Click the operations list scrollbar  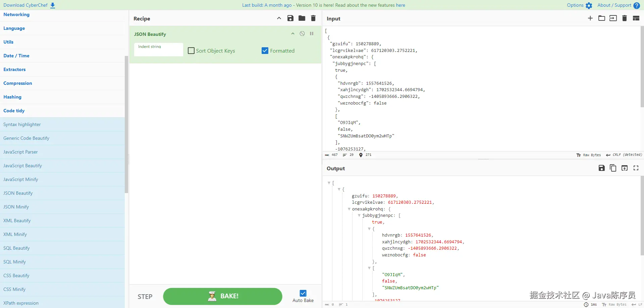pyautogui.click(x=126, y=124)
